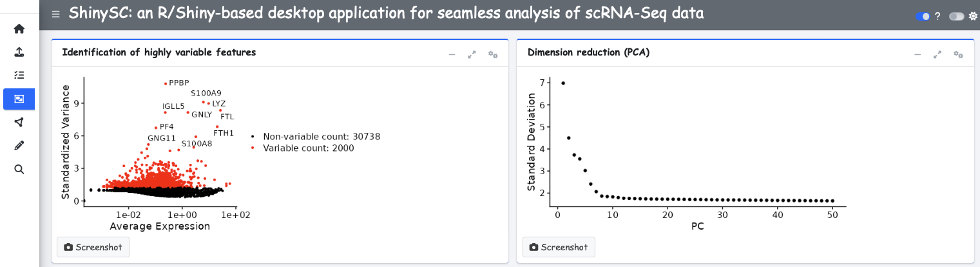Collapse the Dimension reduction (PCA) card
980x267 pixels.
917,55
